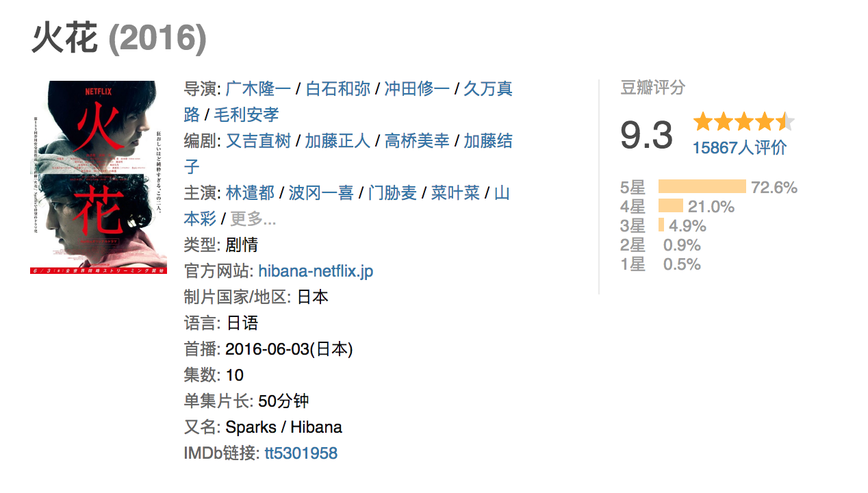Open the 15867人评价 ratings link

tap(740, 148)
